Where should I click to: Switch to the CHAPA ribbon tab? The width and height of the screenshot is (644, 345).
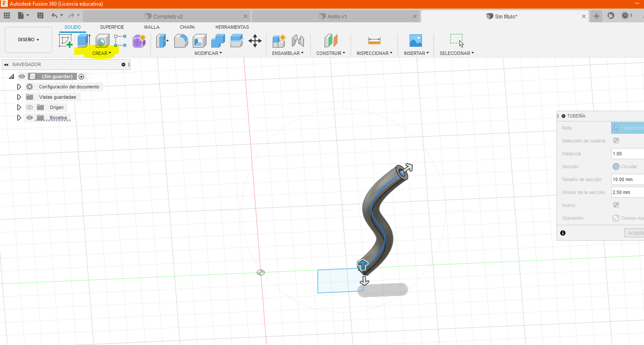point(187,27)
